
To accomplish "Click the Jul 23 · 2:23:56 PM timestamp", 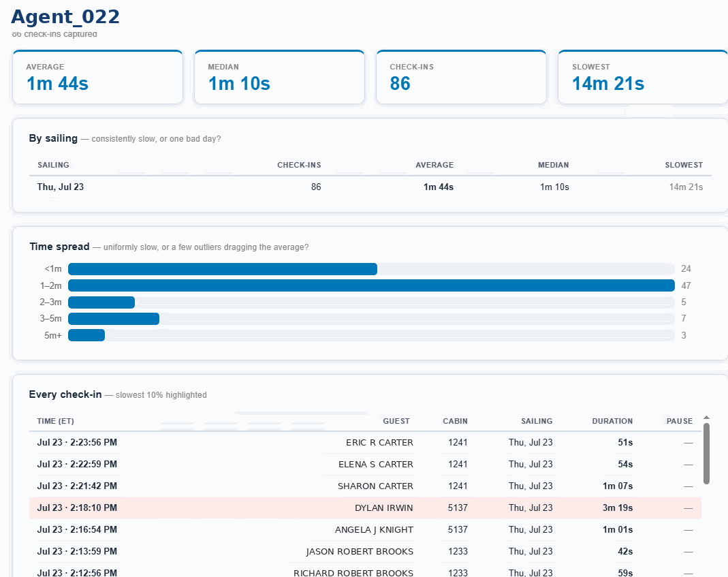I will click(x=77, y=442).
